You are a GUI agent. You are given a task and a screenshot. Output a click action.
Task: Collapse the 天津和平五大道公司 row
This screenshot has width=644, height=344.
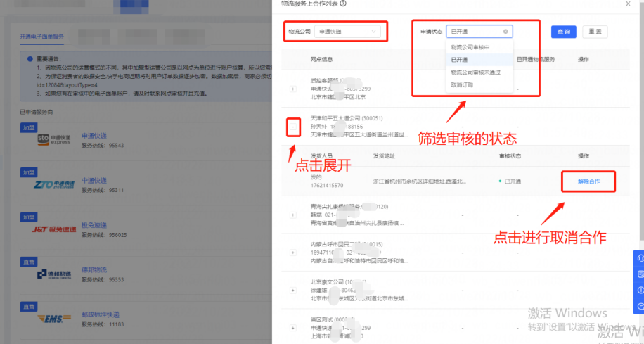(x=294, y=127)
